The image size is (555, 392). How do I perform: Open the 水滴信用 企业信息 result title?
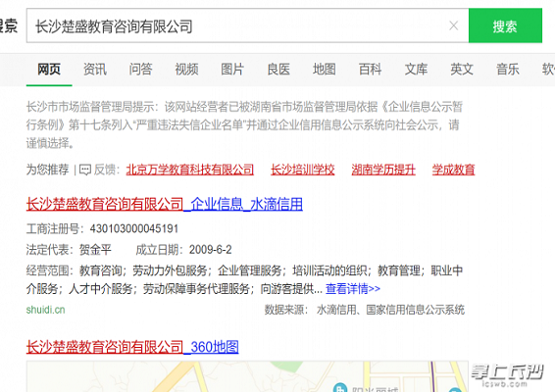[x=165, y=204]
